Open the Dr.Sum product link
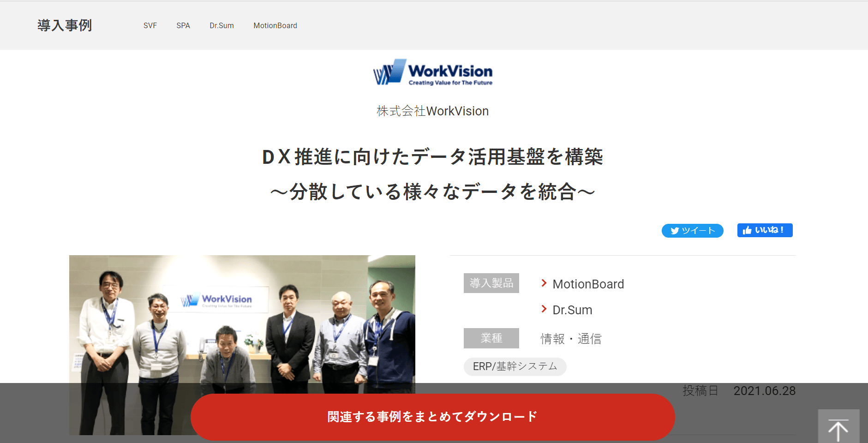 [x=572, y=310]
